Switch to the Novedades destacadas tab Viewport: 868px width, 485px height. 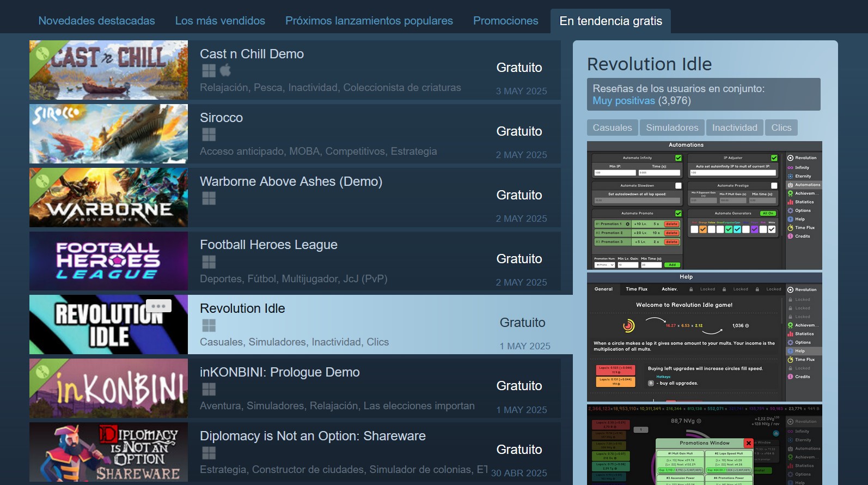pyautogui.click(x=96, y=21)
